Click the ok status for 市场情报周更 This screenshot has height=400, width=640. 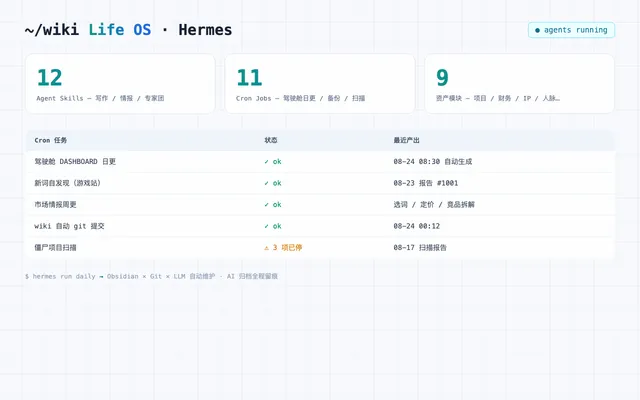[x=273, y=205]
